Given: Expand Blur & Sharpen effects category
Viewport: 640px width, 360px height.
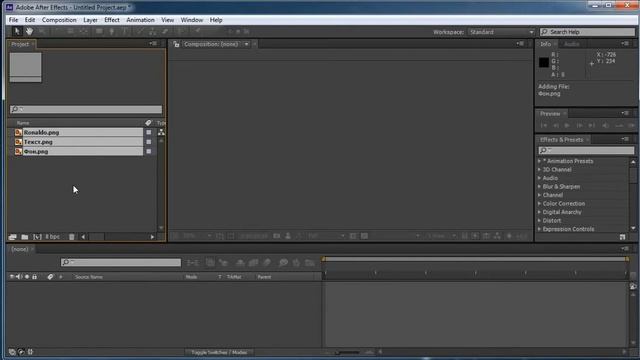Looking at the screenshot, I should point(540,187).
